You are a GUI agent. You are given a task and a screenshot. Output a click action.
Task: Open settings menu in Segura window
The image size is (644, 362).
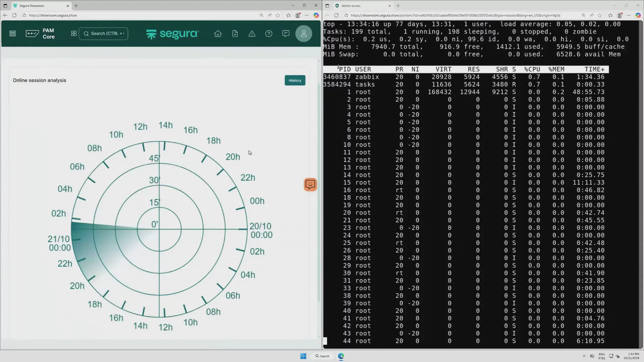307,15
